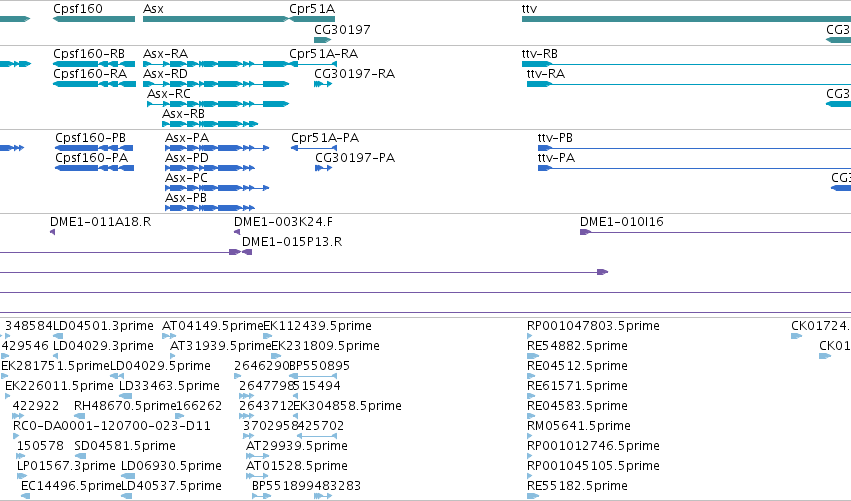Image resolution: width=851 pixels, height=501 pixels.
Task: Select transcript Asx-RB exon arrows
Action: [210, 124]
